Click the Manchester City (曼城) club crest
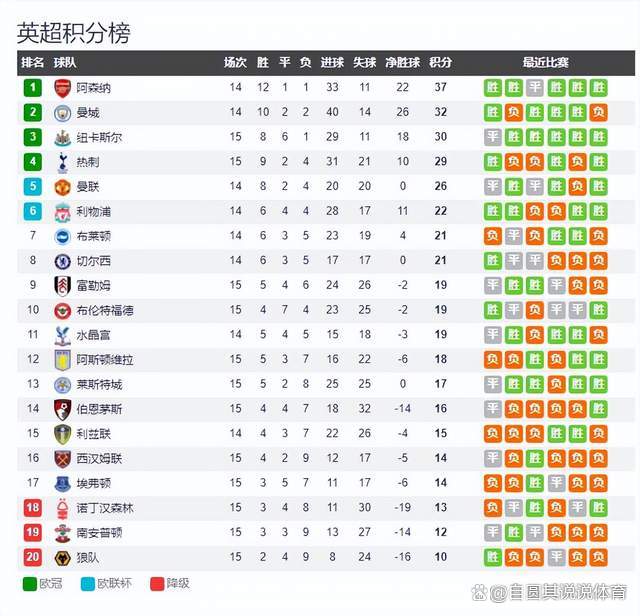Image resolution: width=640 pixels, height=616 pixels. tap(62, 112)
